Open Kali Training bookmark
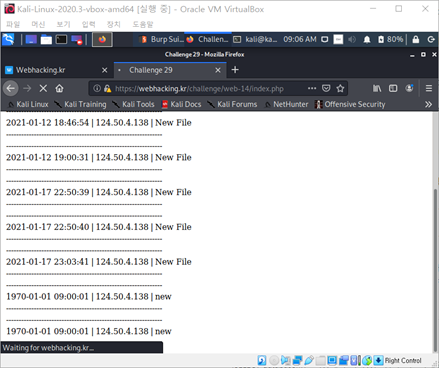Screen dimensions: 439x368 [80, 104]
